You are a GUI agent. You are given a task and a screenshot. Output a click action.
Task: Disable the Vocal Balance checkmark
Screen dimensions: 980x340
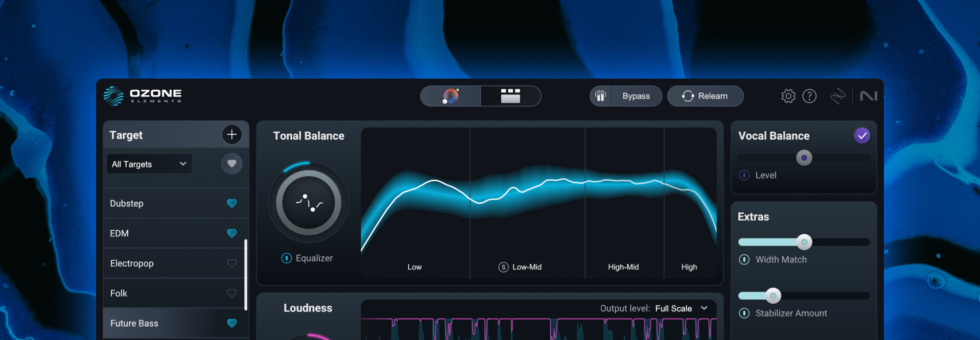[862, 135]
